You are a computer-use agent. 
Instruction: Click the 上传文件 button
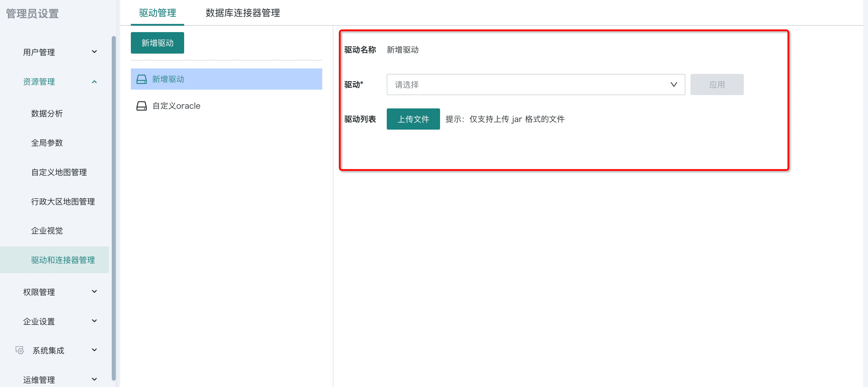tap(413, 119)
